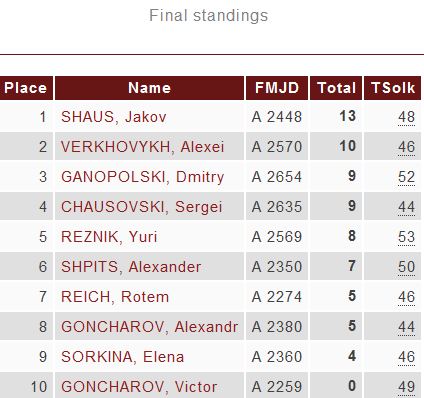Open GONCHAROV, Victor player link
The width and height of the screenshot is (424, 398).
click(x=139, y=387)
